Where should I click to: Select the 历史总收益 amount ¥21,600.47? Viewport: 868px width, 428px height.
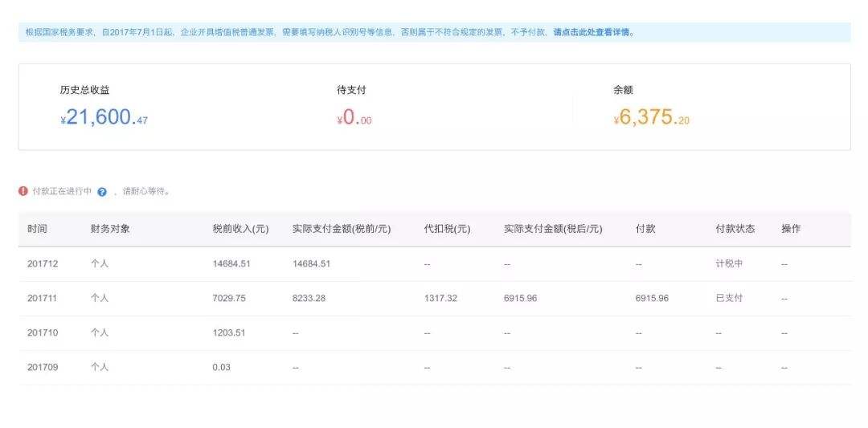104,117
